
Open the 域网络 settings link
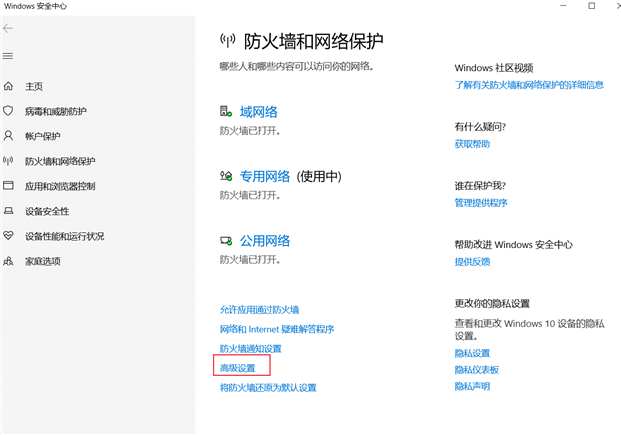(259, 112)
